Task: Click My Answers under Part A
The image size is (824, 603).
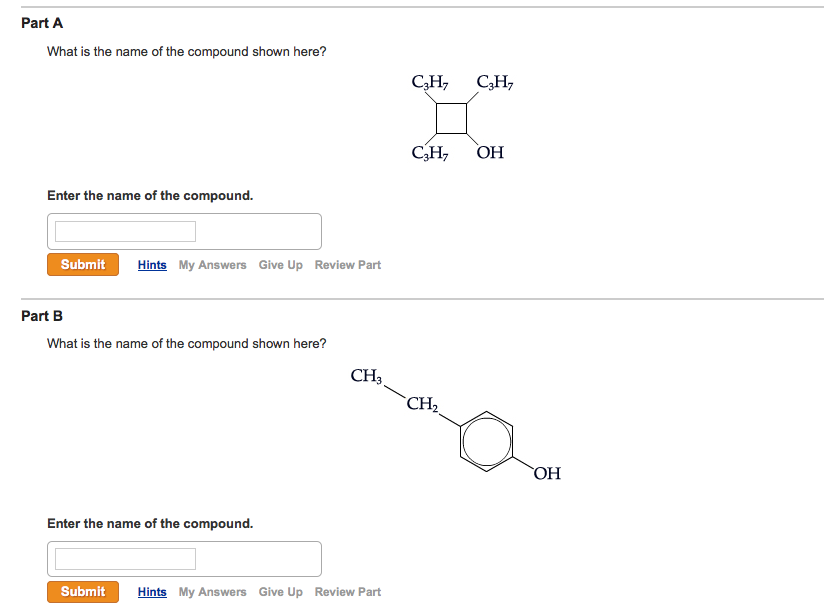Action: point(211,264)
